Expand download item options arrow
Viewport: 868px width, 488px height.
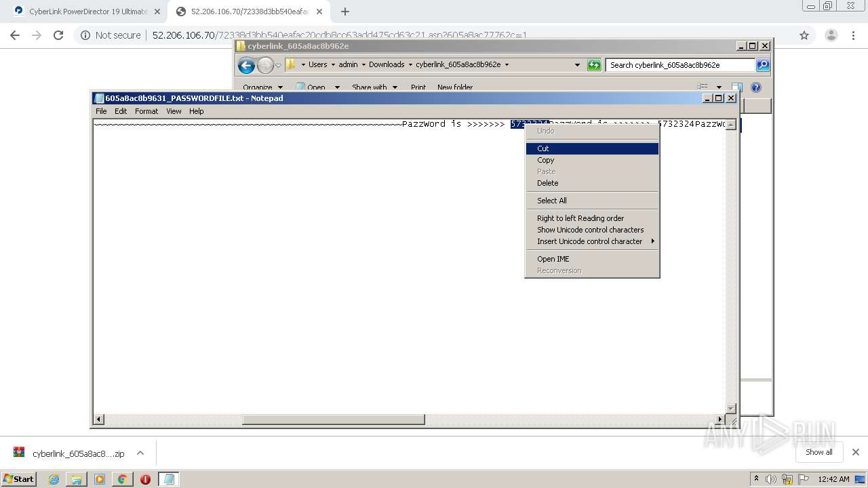click(x=140, y=453)
